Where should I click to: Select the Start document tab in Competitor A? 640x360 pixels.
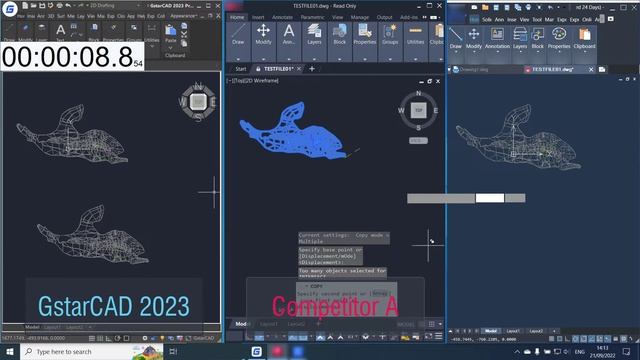tap(241, 69)
